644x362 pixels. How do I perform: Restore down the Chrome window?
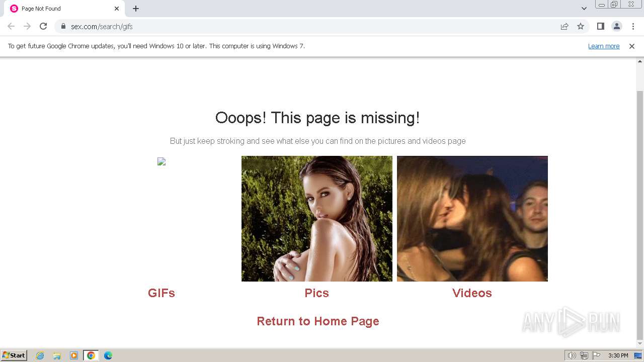point(614,5)
